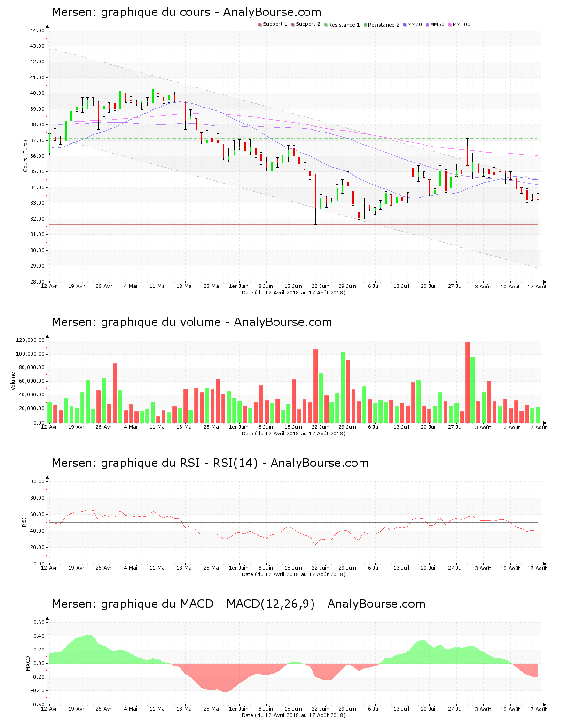The height and width of the screenshot is (728, 564).
Task: Click the 'graphique du MACD - MACD(12,26,9)' title
Action: pos(208,604)
